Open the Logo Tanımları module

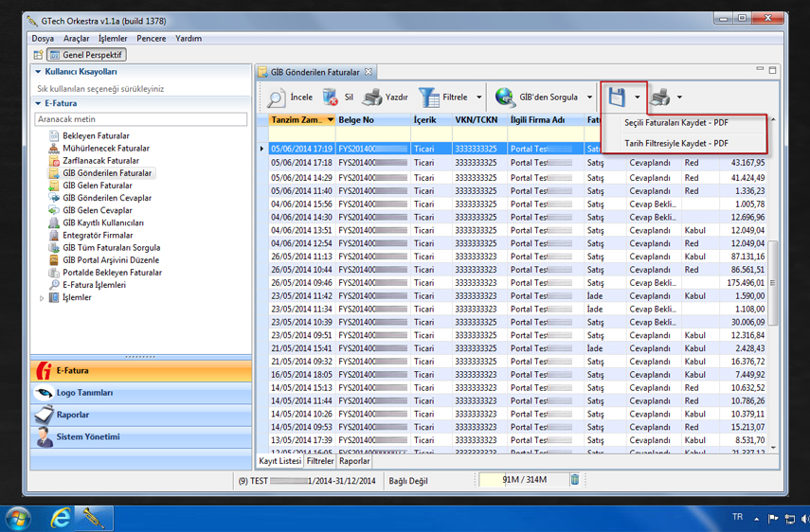click(140, 393)
